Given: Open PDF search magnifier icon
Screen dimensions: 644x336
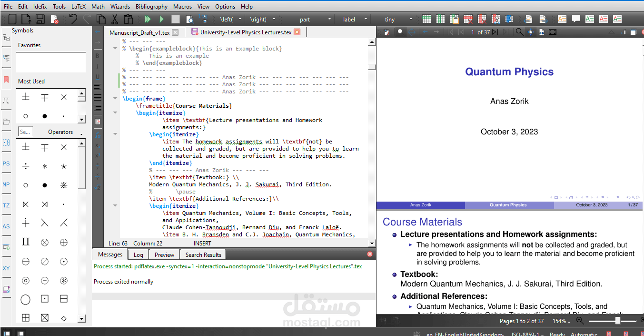Looking at the screenshot, I should coord(520,32).
